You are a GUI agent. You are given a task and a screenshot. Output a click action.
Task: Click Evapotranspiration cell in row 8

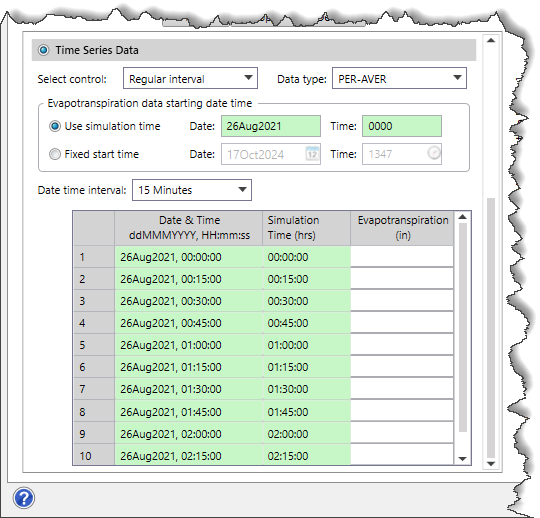[x=402, y=411]
